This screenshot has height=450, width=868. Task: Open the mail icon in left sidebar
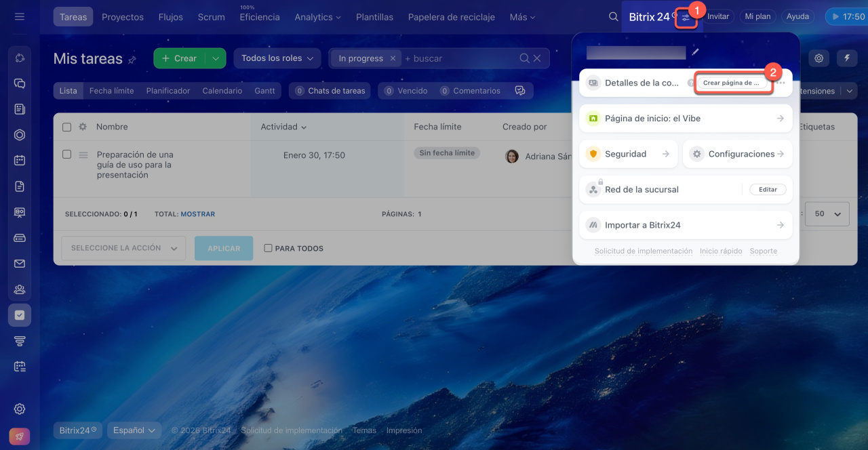[x=20, y=264]
